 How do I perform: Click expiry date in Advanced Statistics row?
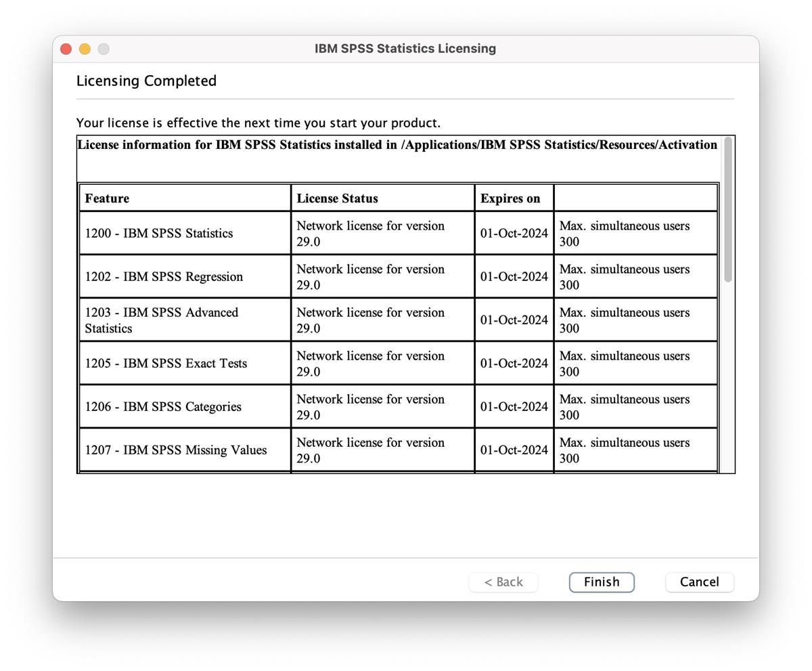point(514,320)
